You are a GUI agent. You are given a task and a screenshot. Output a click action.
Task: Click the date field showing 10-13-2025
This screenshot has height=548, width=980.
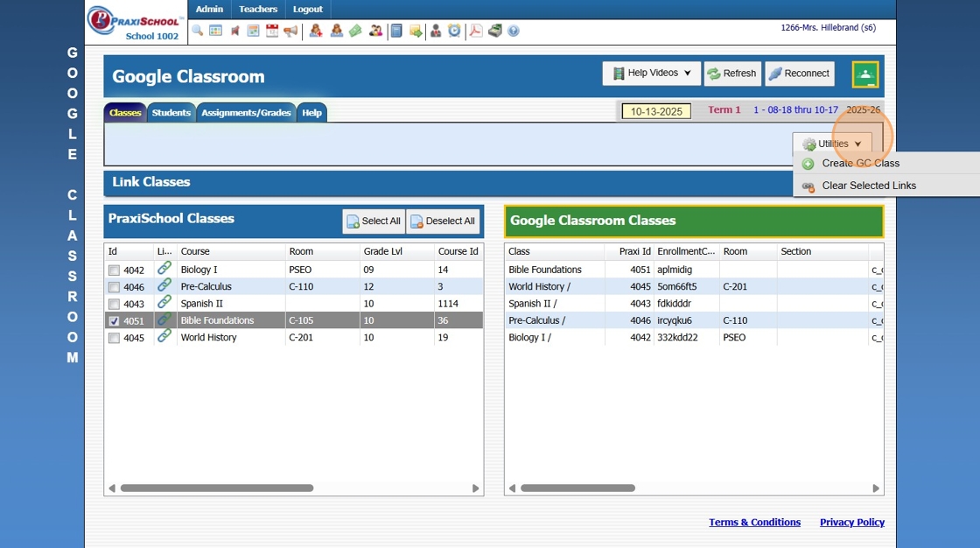(x=656, y=111)
